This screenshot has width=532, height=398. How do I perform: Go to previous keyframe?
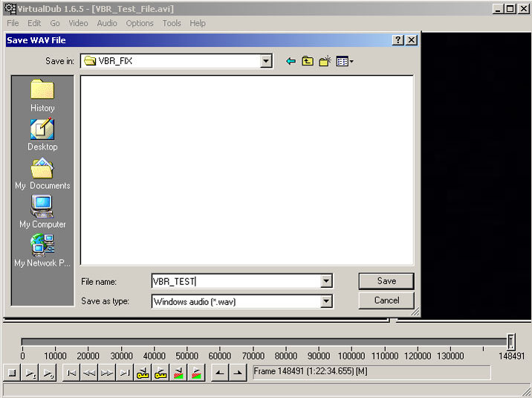pyautogui.click(x=143, y=373)
